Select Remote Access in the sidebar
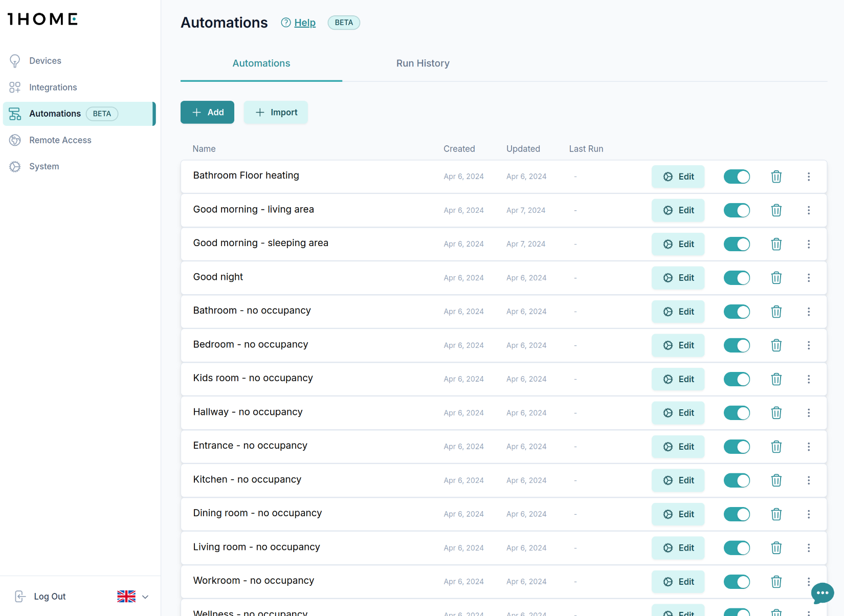This screenshot has width=844, height=616. pyautogui.click(x=60, y=140)
